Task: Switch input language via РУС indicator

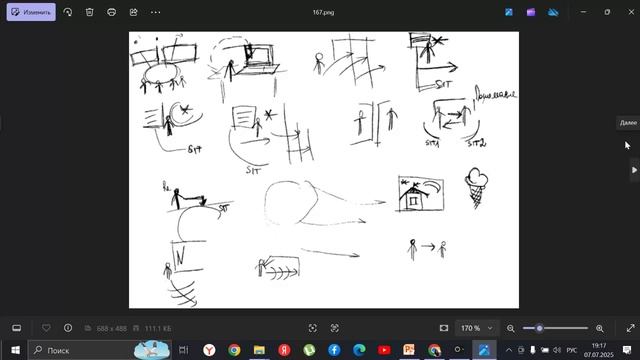Action: coord(572,350)
